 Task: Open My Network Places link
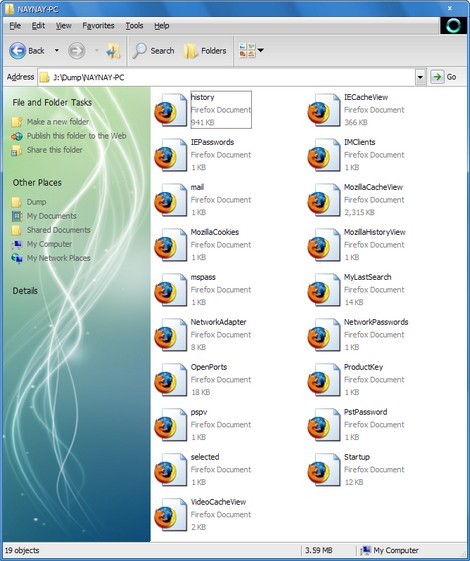tap(59, 258)
